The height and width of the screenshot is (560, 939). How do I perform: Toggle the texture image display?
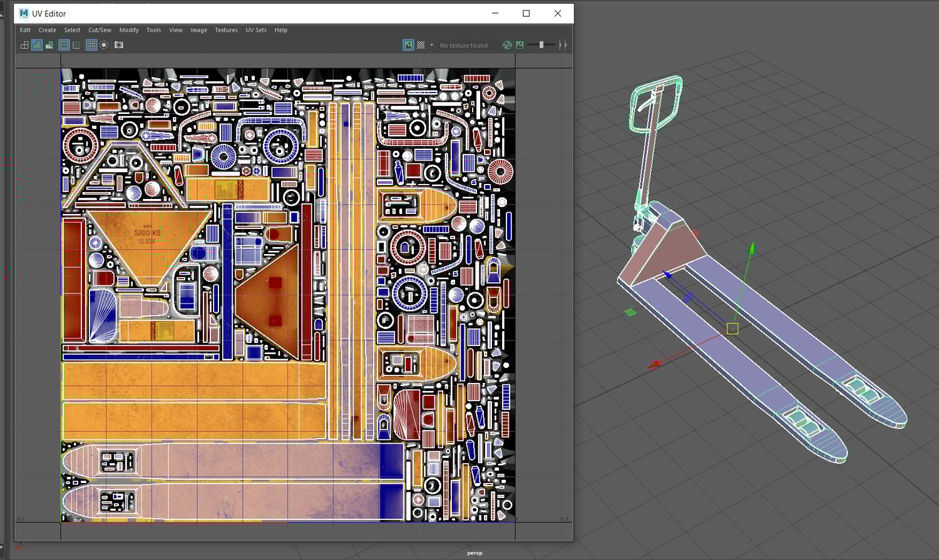click(x=408, y=45)
